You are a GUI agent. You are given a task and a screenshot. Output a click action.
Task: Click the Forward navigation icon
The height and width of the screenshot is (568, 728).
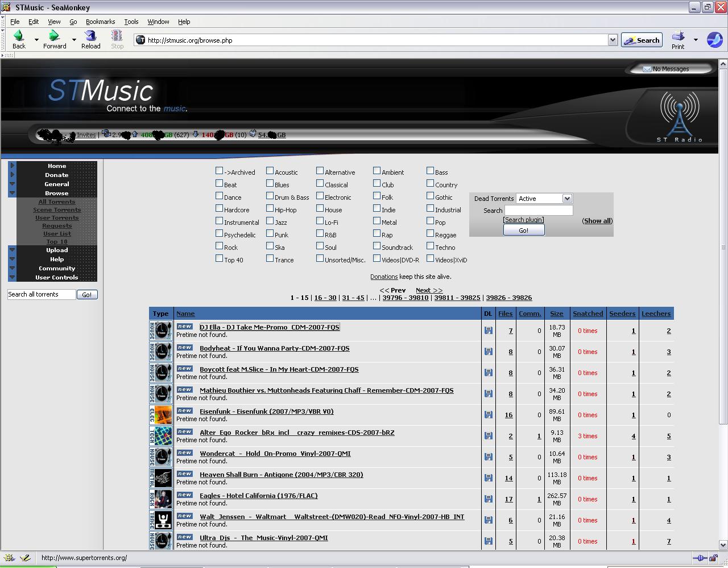[54, 36]
